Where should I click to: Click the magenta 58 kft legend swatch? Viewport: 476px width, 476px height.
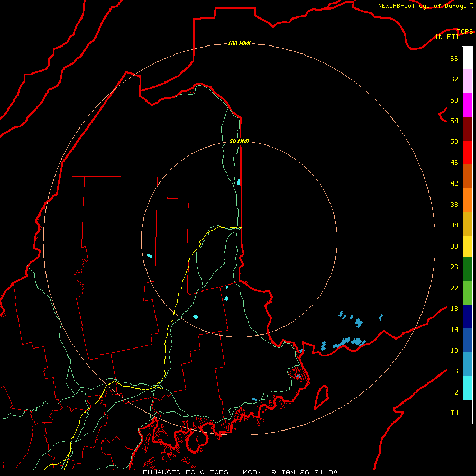tap(467, 105)
